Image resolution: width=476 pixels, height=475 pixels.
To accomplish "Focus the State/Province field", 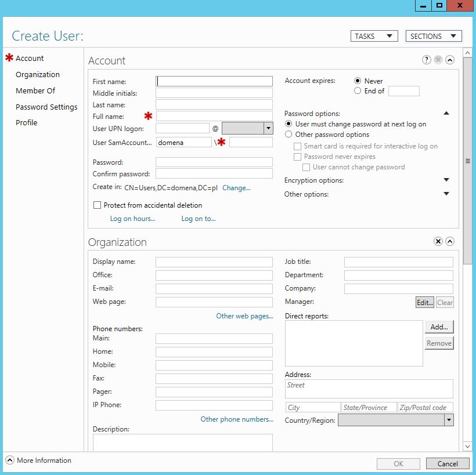I will [x=369, y=407].
